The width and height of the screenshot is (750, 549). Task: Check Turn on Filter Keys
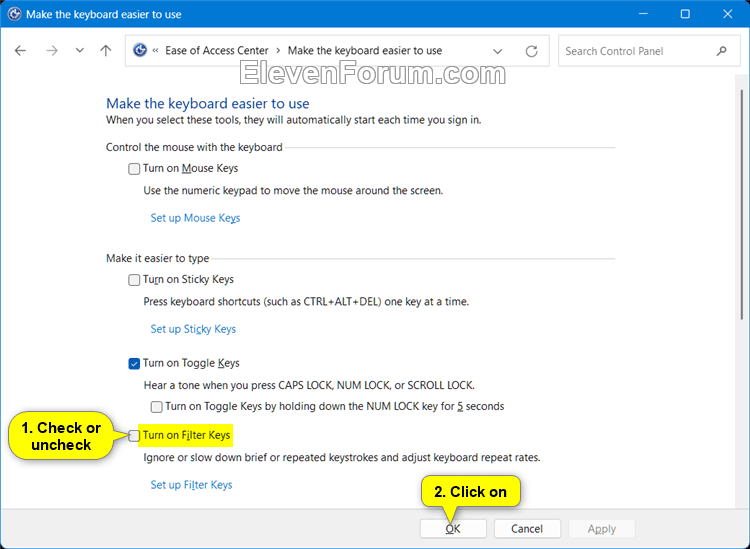tap(134, 436)
